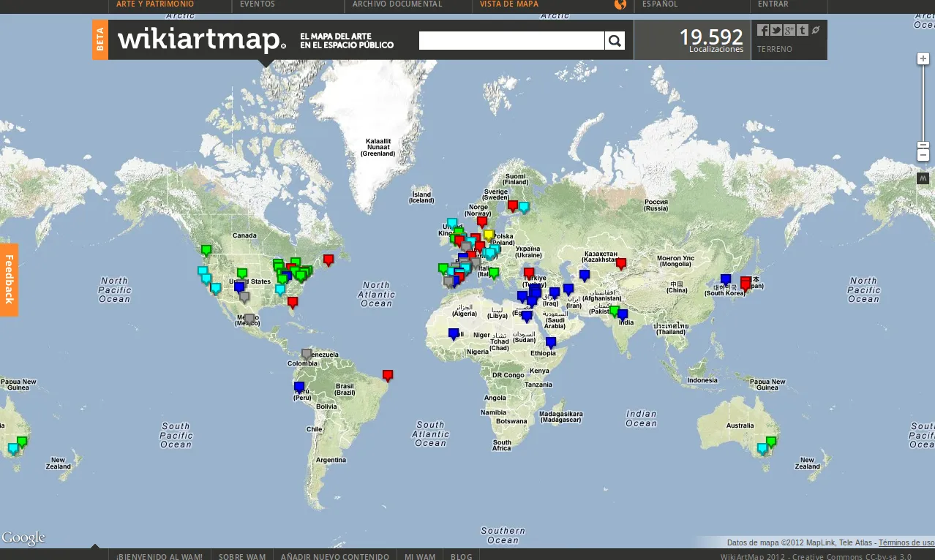Open the gray marker over Colombia

coord(307,355)
